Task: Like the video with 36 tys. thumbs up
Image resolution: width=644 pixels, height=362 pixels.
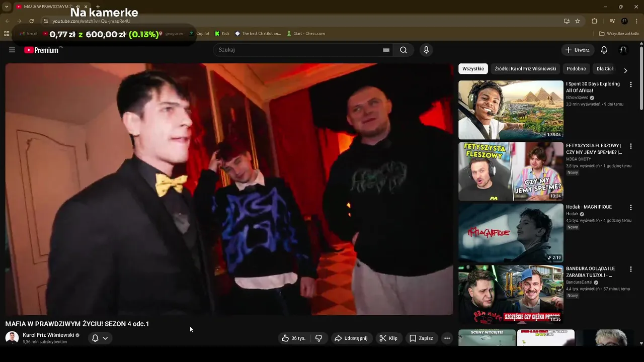Action: [x=294, y=338]
